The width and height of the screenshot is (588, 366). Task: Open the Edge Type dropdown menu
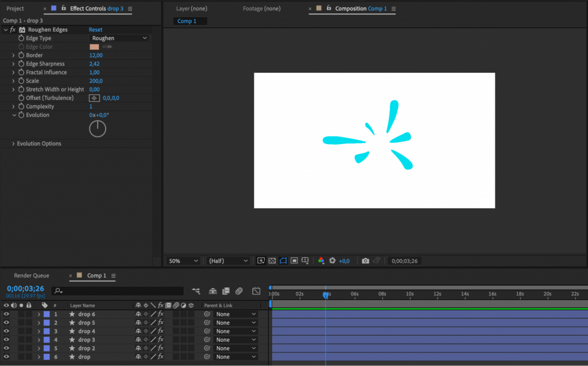tap(118, 38)
